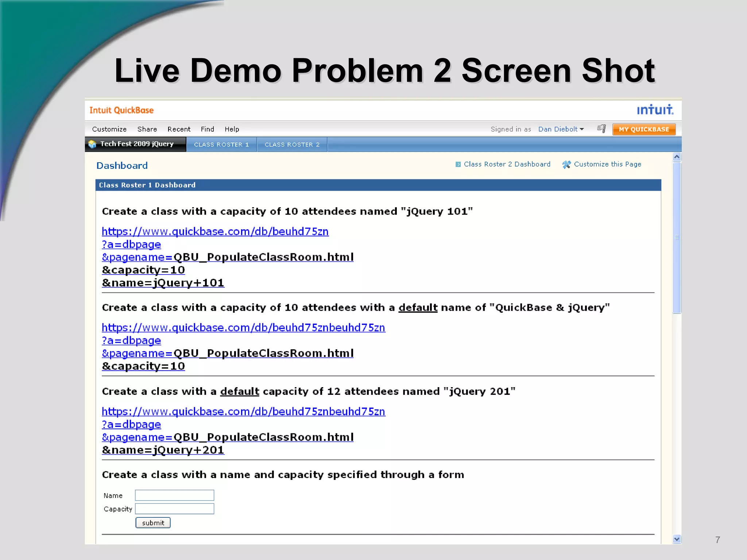Open the Customize this Page link

[607, 164]
